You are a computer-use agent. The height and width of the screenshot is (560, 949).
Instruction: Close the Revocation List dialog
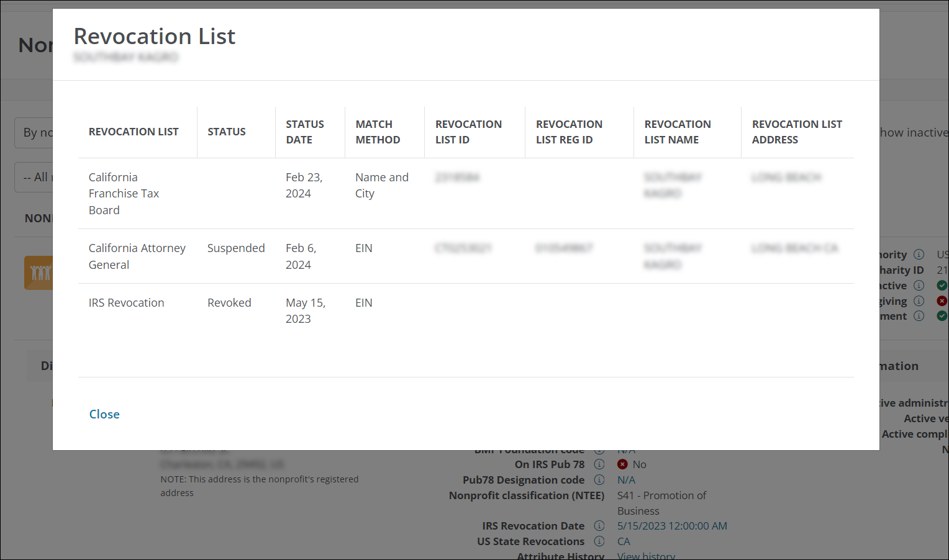(104, 414)
